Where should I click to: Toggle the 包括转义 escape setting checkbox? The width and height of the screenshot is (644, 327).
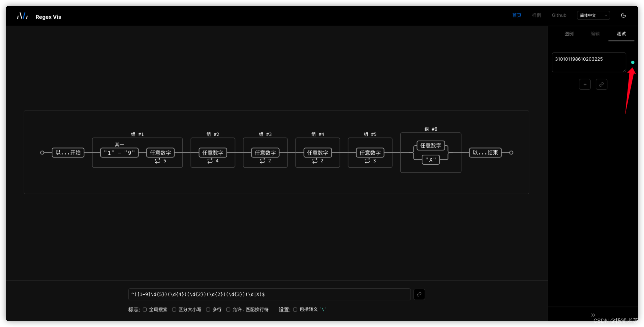[295, 310]
